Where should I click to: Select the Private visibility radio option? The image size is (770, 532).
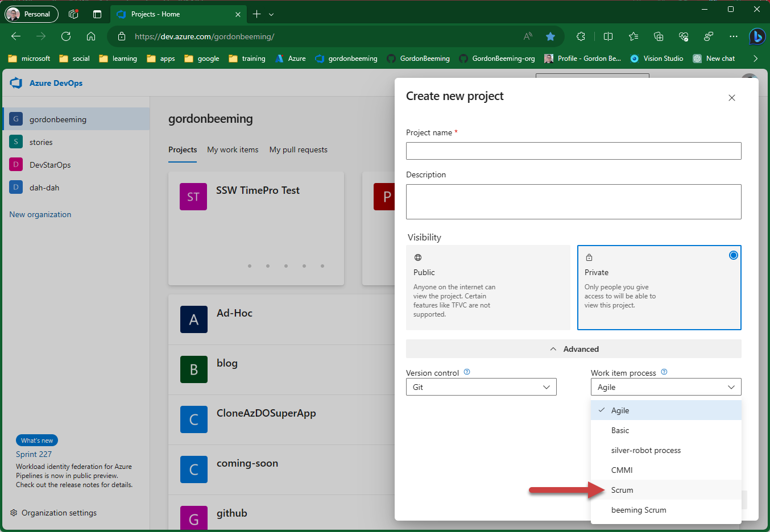coord(733,255)
